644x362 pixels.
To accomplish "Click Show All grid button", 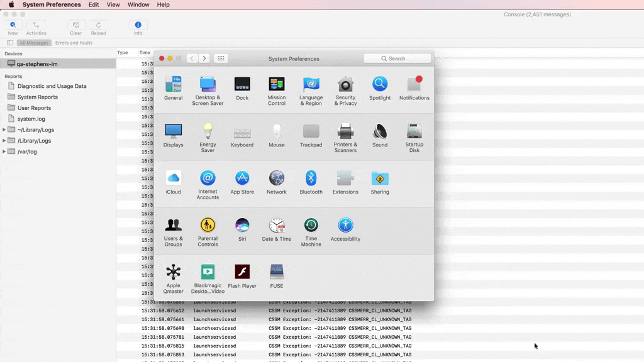I will click(221, 58).
